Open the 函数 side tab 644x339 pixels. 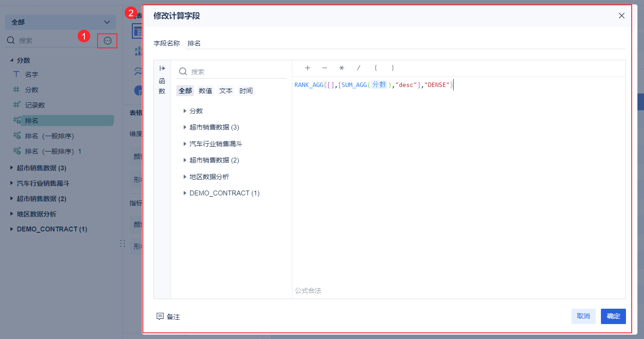click(162, 86)
